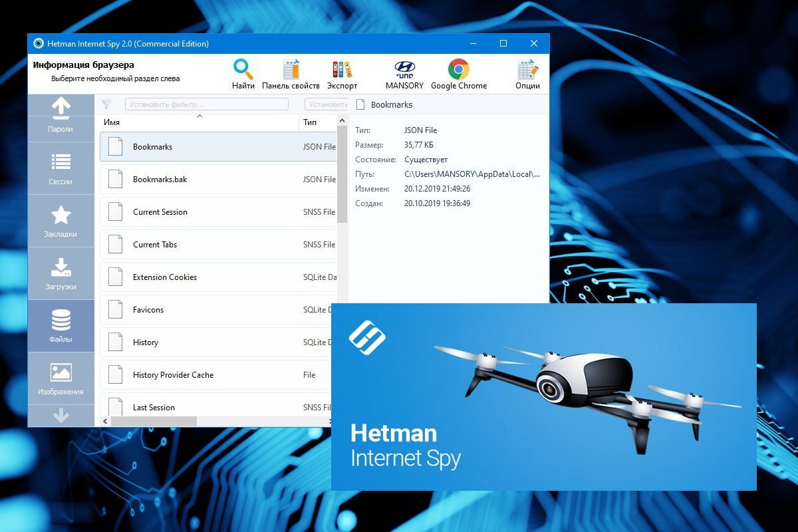This screenshot has width=798, height=532.
Task: Open the Панель свойств properties panel
Action: pos(291,70)
